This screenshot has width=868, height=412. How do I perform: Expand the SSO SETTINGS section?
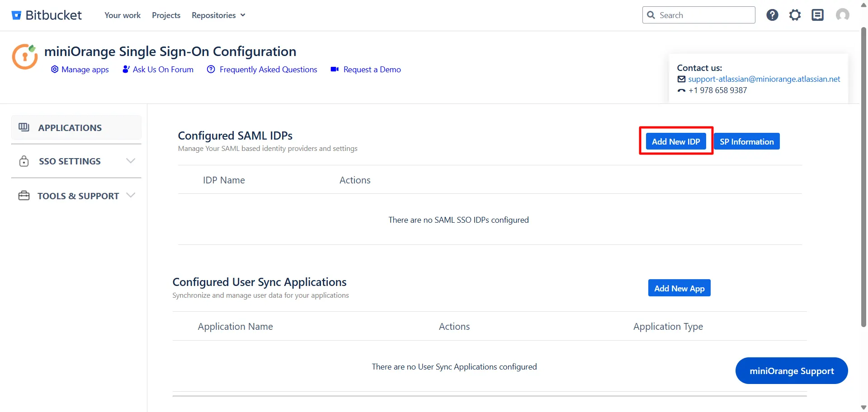tap(131, 161)
